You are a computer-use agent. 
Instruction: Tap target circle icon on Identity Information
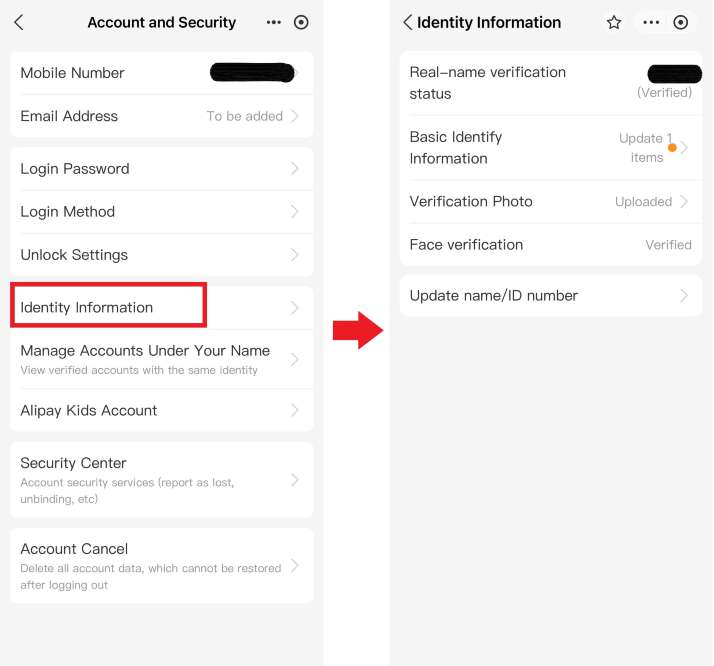coord(680,22)
